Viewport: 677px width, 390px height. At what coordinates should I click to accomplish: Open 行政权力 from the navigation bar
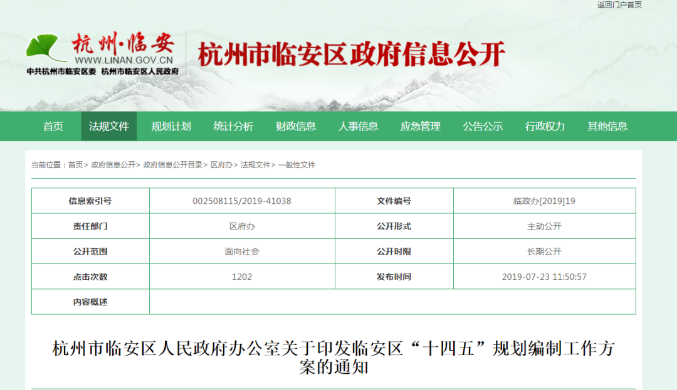click(x=545, y=126)
